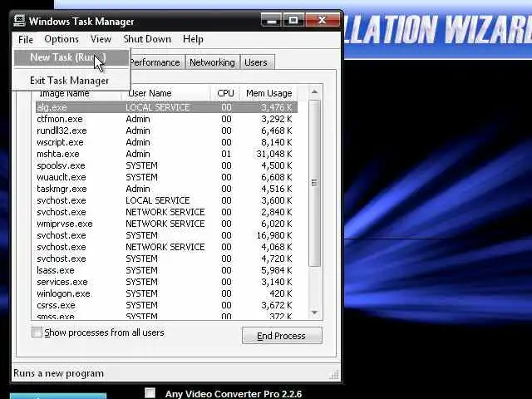
Task: Click Runs a new program status text
Action: coord(59,373)
